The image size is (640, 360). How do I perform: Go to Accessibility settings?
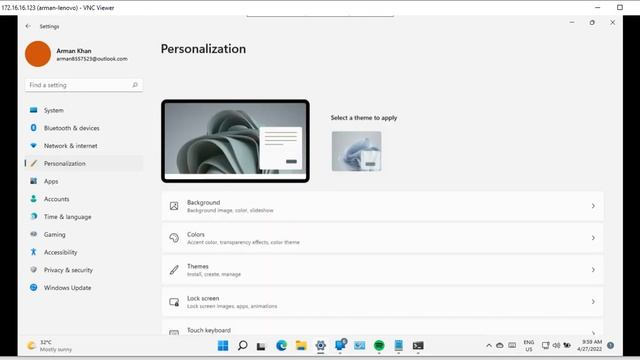[x=84, y=252]
